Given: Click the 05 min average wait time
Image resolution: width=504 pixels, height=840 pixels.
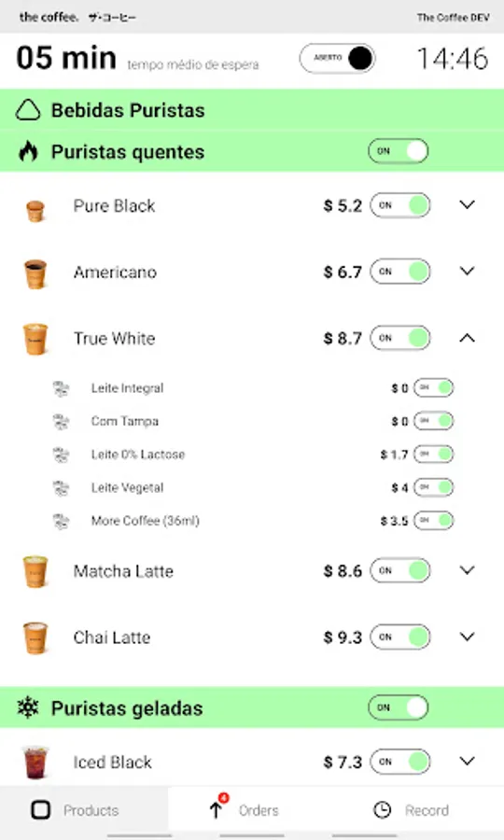Looking at the screenshot, I should [66, 58].
